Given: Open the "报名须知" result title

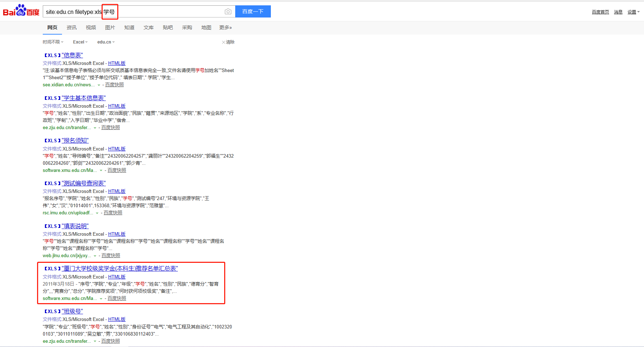Looking at the screenshot, I should [x=75, y=141].
